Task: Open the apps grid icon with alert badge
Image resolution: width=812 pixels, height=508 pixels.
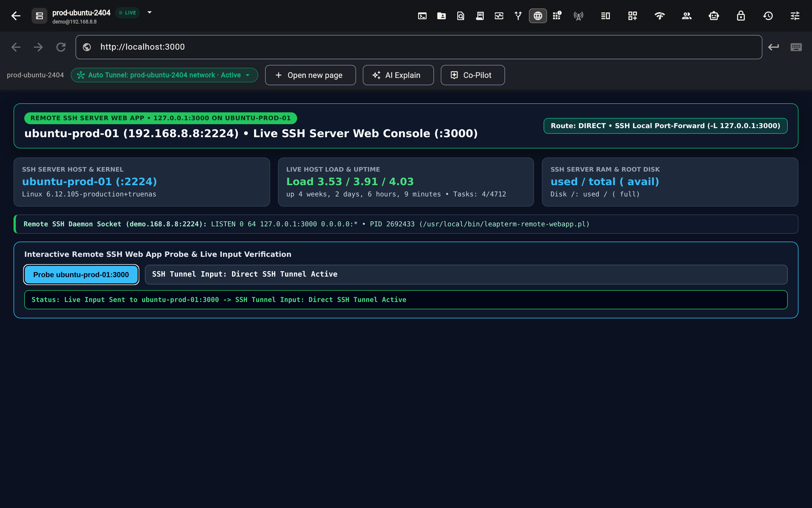Action: click(x=557, y=16)
